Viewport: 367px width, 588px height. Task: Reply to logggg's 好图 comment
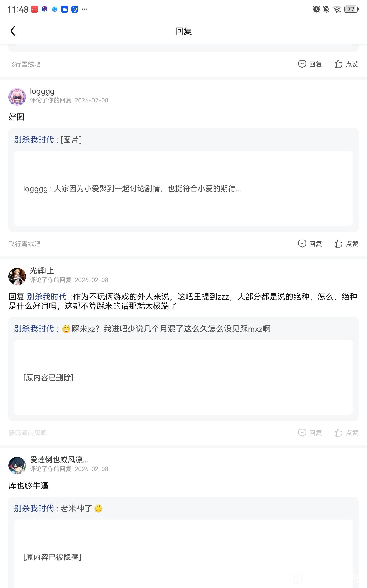310,244
